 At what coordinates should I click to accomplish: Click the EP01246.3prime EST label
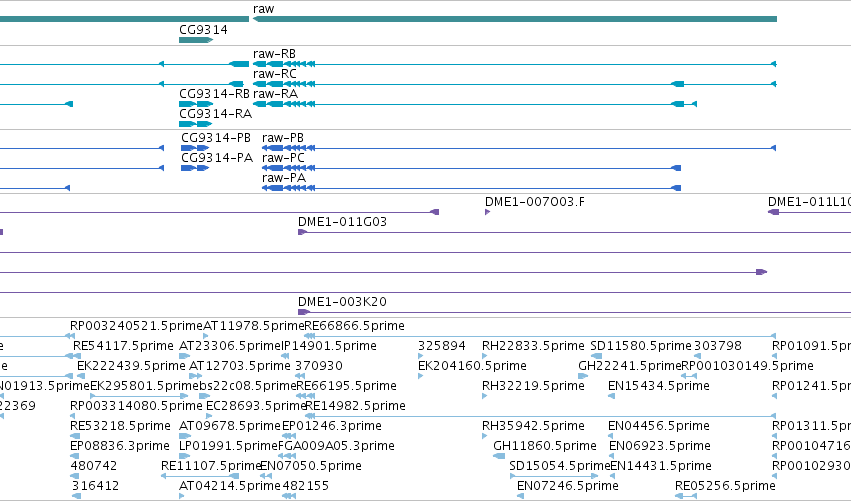pos(332,426)
